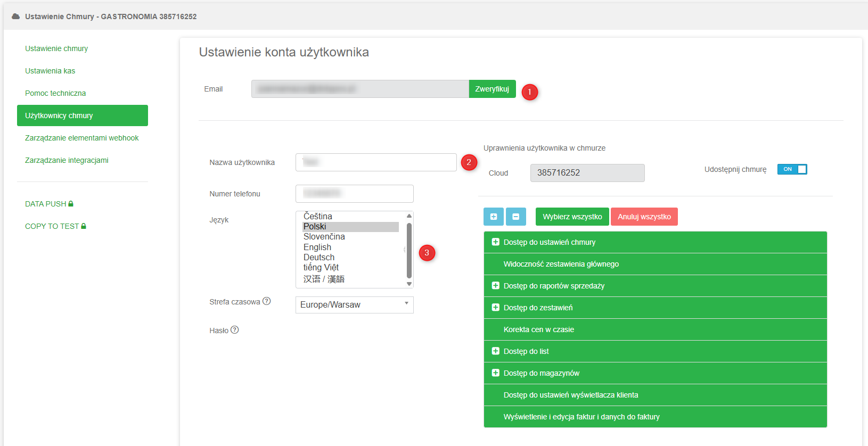Open the Europe/Warsaw timezone dropdown
This screenshot has height=446, width=868.
coord(354,304)
